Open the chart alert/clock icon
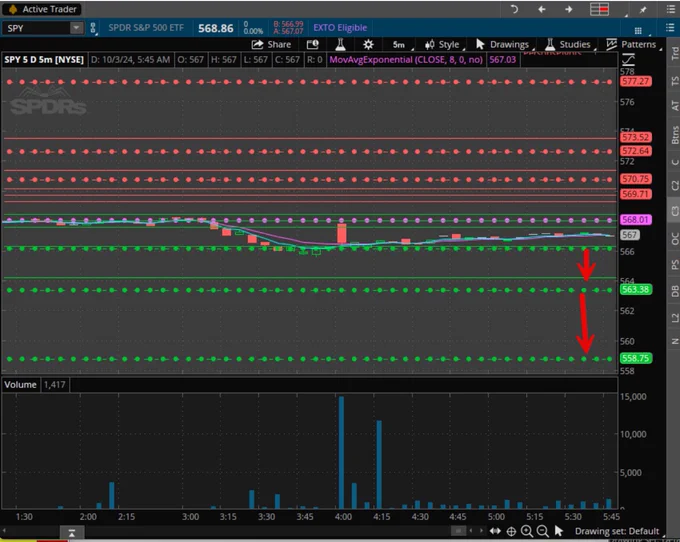 [313, 44]
